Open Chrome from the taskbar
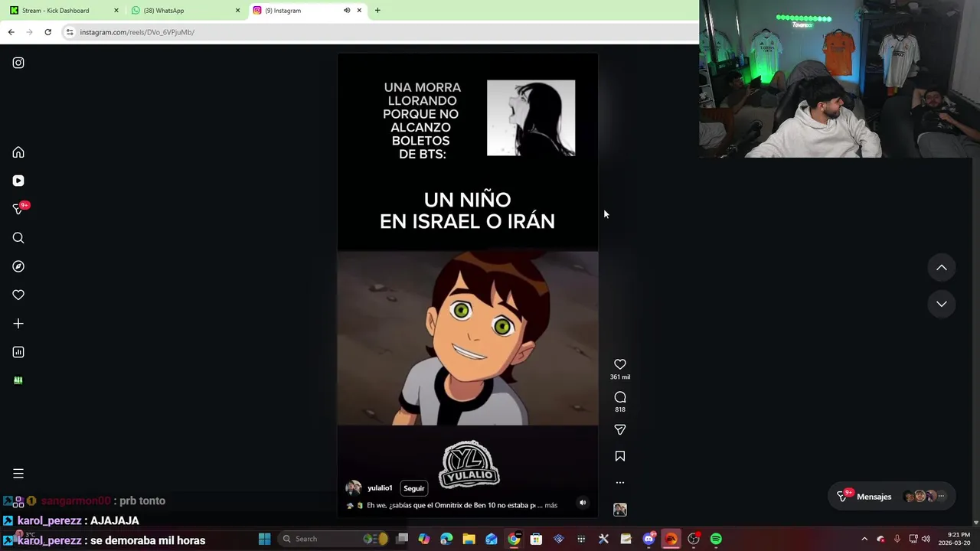The image size is (980, 551). (x=514, y=539)
